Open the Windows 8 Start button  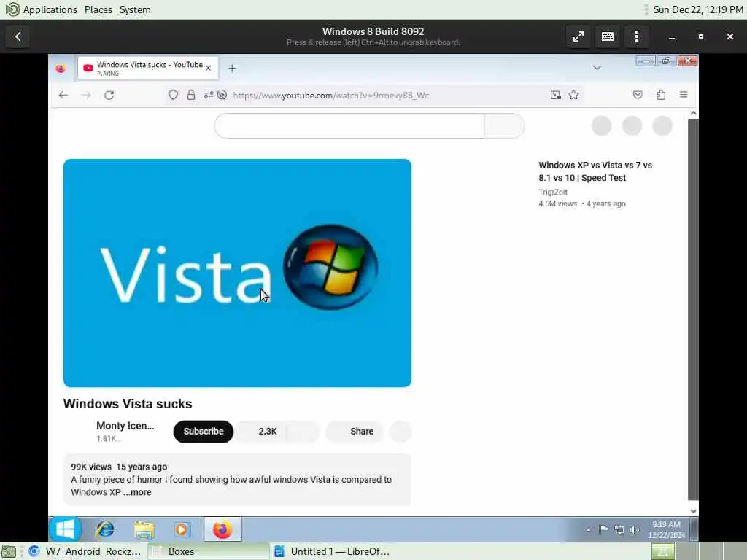click(65, 529)
